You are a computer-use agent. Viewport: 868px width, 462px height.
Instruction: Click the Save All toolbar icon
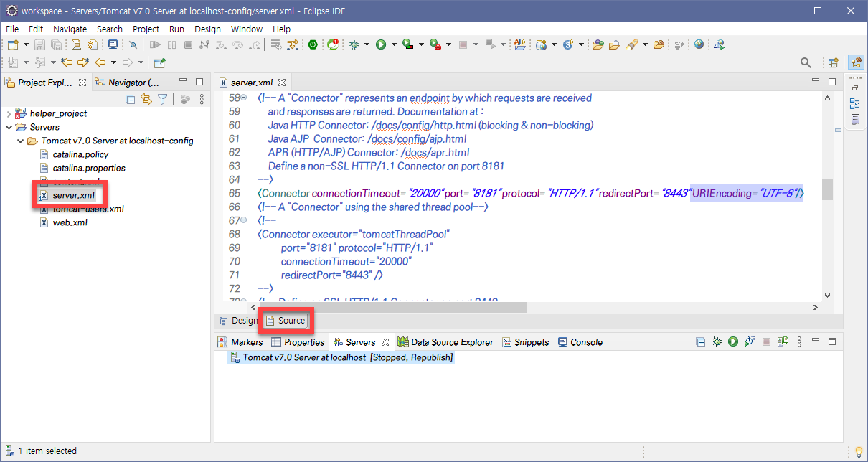coord(55,44)
